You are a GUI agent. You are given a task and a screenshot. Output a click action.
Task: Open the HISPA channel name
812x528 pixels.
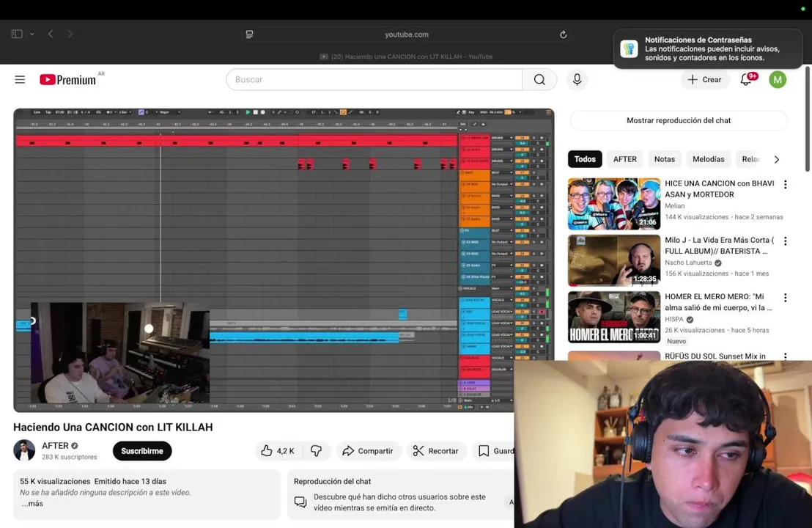(x=674, y=319)
